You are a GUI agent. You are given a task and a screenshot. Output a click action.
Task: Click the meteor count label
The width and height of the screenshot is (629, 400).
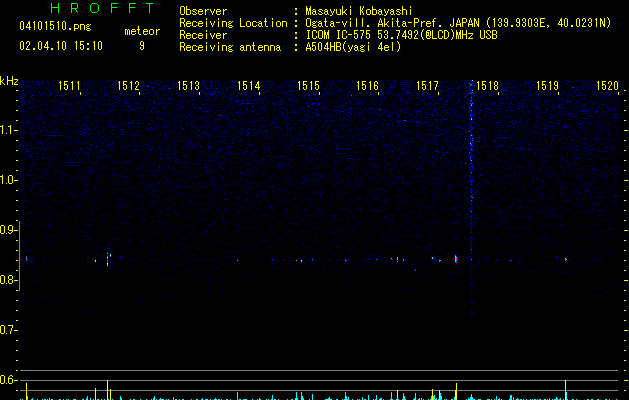coord(142,31)
